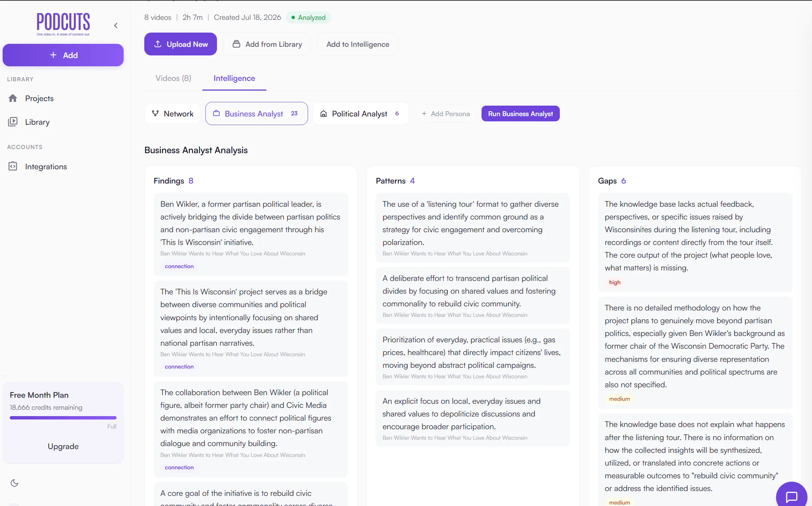
Task: Open pattern about explicit focus on local issues
Action: (473, 418)
